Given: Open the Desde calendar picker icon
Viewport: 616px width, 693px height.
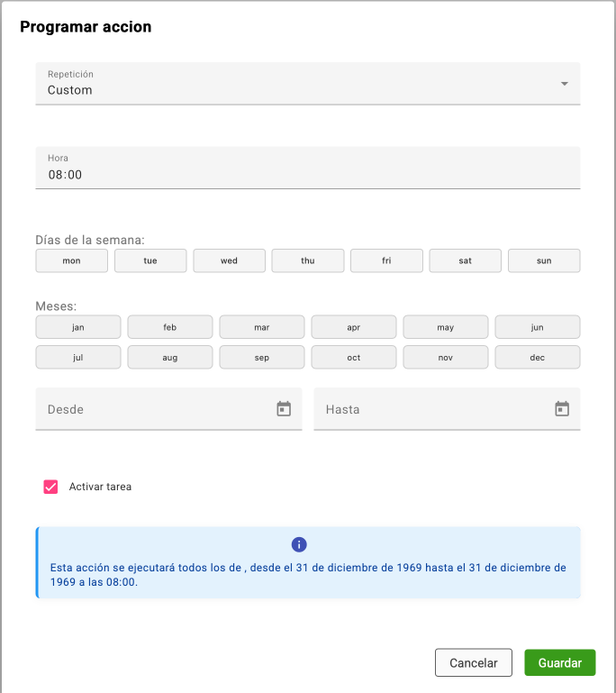Looking at the screenshot, I should pyautogui.click(x=284, y=409).
